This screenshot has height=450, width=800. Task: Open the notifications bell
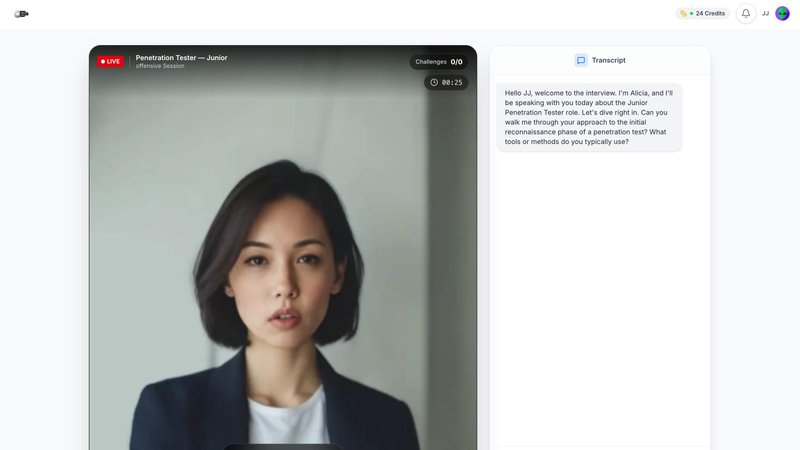click(745, 14)
